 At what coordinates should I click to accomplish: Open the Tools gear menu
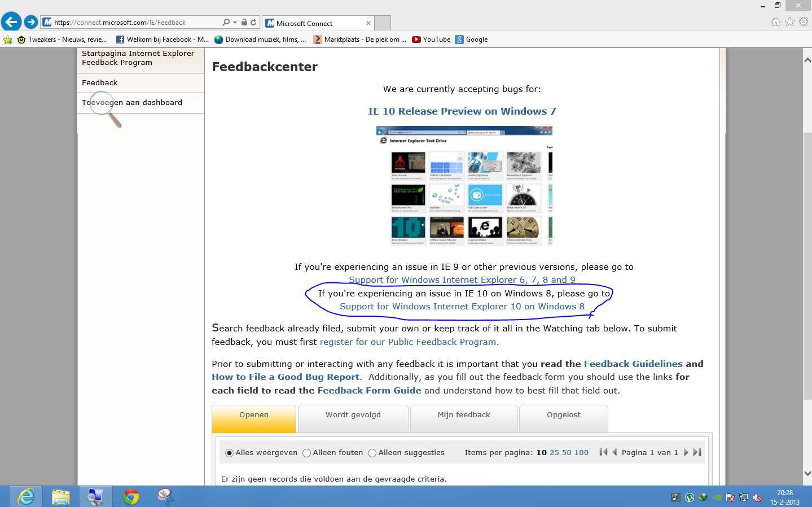point(804,21)
